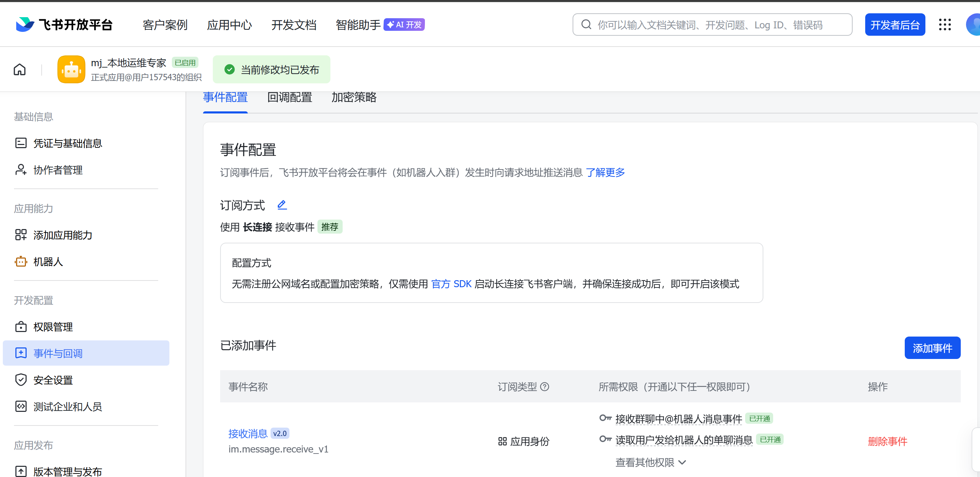The height and width of the screenshot is (477, 980).
Task: Select 添加应用能力 in sidebar
Action: (86, 235)
